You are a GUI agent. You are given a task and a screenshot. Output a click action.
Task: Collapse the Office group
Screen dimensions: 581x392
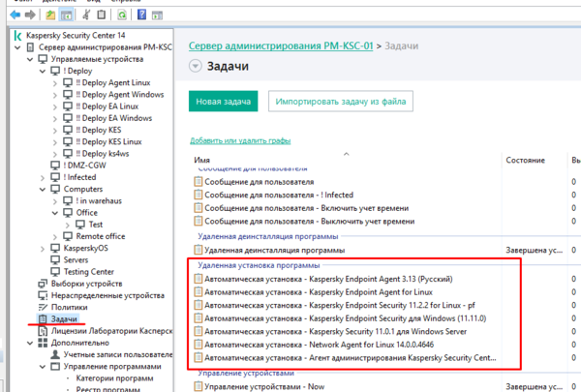(x=55, y=213)
